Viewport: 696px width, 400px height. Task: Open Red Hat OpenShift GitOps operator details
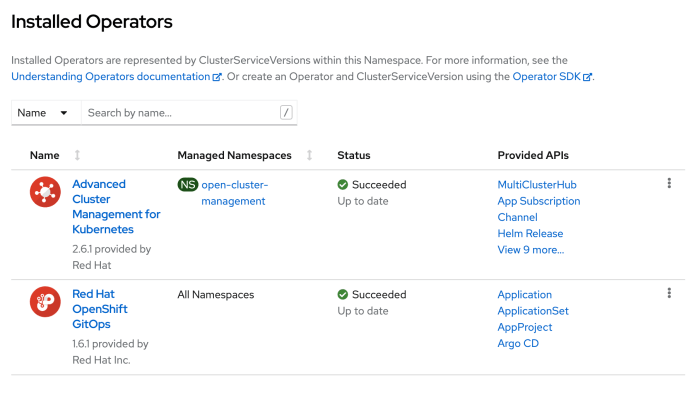click(100, 309)
